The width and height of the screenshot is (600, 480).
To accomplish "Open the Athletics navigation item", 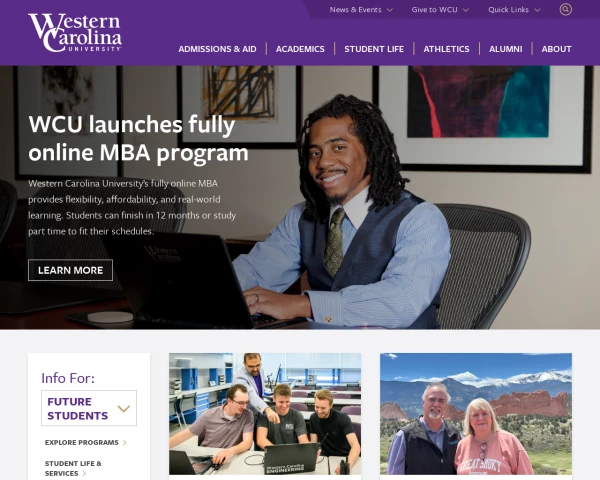I will coord(446,49).
